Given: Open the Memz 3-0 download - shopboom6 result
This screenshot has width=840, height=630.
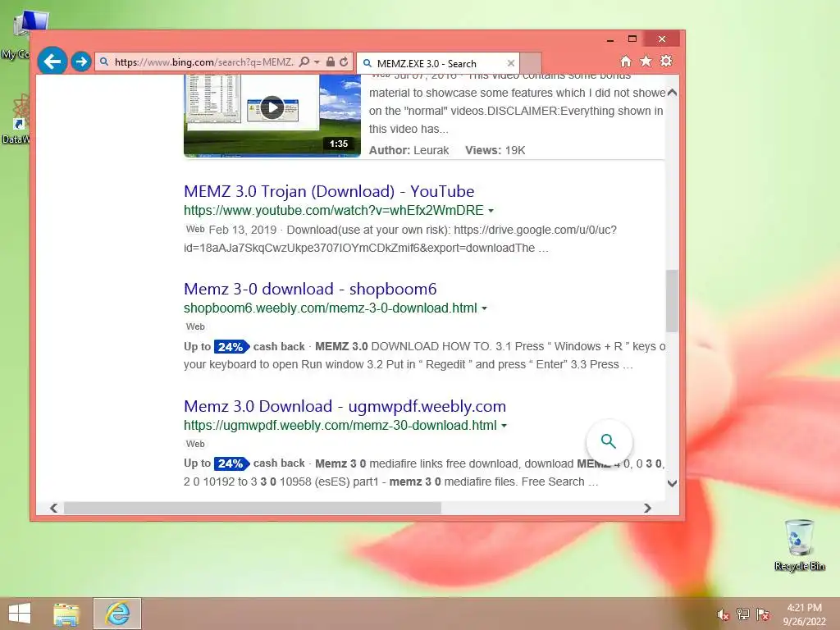Looking at the screenshot, I should (x=310, y=290).
